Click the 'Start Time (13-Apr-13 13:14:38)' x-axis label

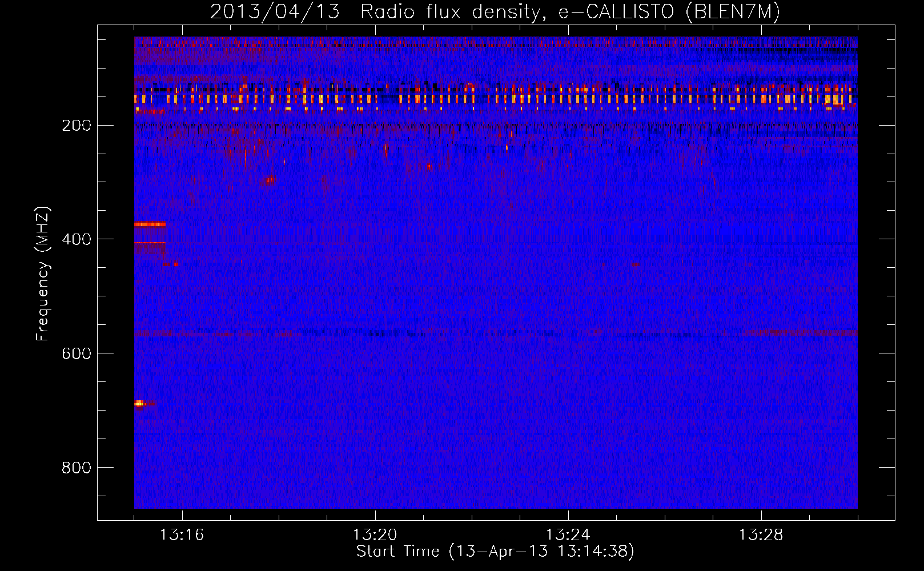coord(495,552)
